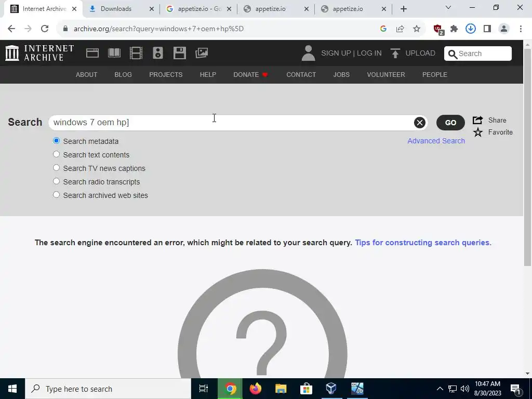The image size is (532, 399).
Task: Switch to the first plain appetize.io tab
Action: tap(276, 9)
